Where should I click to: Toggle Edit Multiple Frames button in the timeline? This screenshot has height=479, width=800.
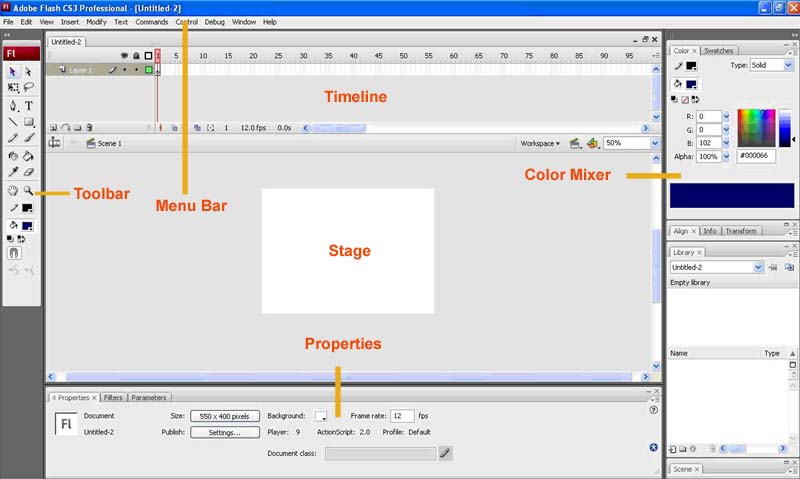tap(197, 128)
